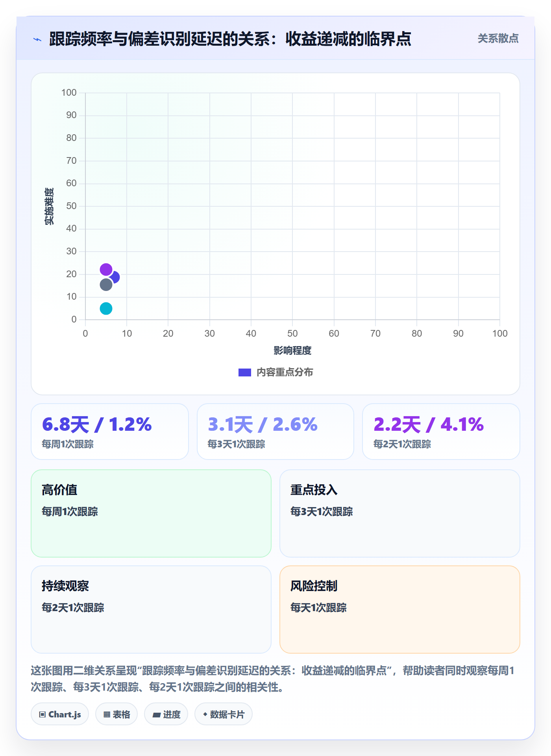Click the 数据卡片 tag chip
The width and height of the screenshot is (551, 756).
[224, 714]
